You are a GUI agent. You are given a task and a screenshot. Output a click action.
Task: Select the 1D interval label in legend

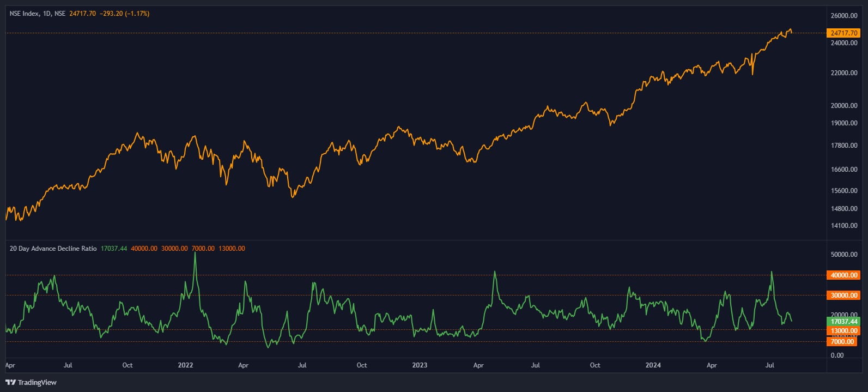(47, 14)
